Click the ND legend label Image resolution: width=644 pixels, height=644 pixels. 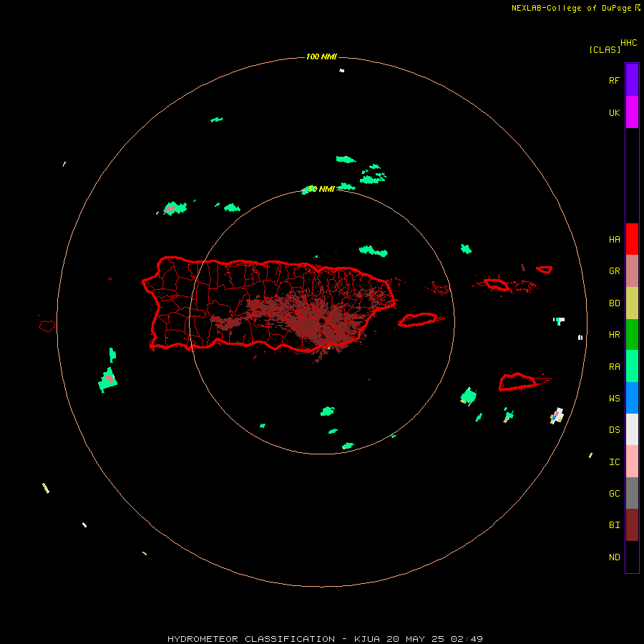point(614,557)
